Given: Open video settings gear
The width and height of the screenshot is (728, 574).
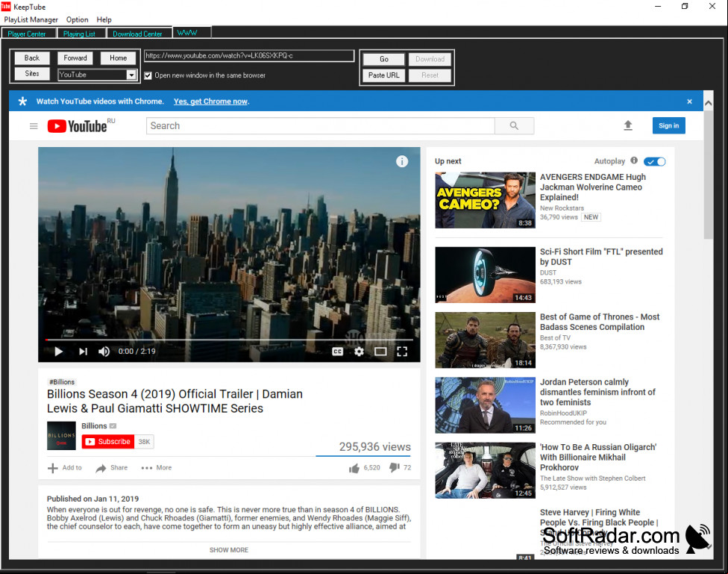Looking at the screenshot, I should [359, 352].
